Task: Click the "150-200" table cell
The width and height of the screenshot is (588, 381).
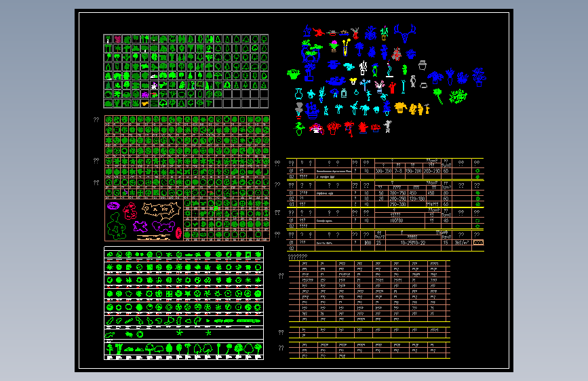Action: [x=413, y=171]
